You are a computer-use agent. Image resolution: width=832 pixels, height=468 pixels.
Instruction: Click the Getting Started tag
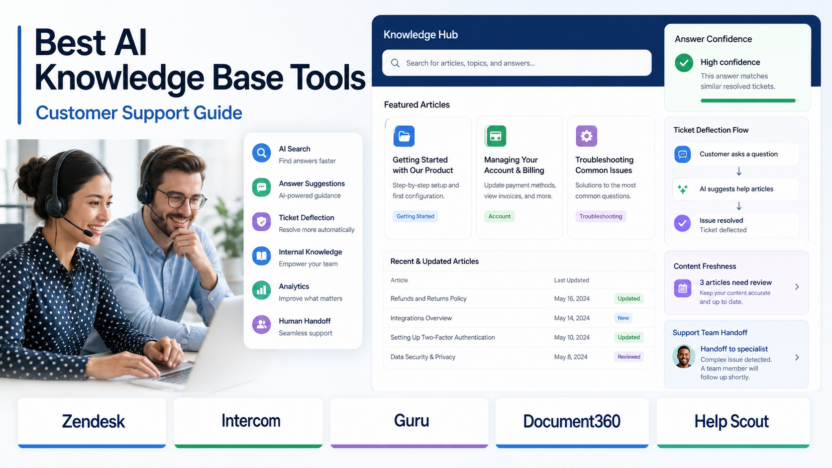(x=415, y=216)
